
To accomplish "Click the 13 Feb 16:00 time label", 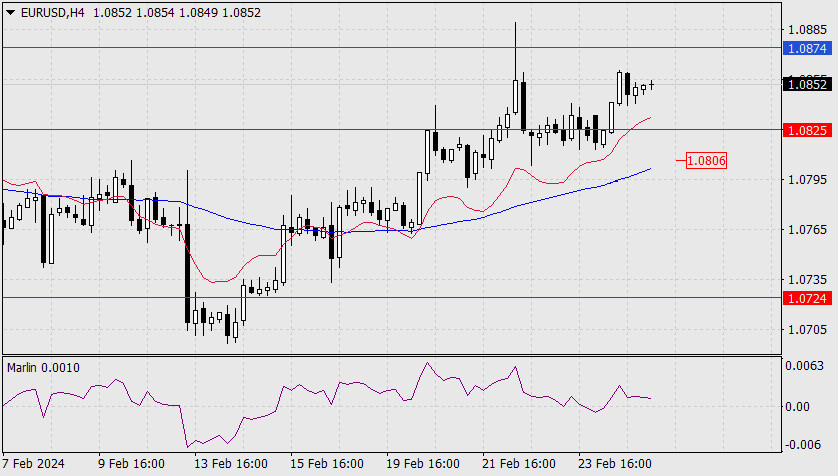I will [x=231, y=463].
